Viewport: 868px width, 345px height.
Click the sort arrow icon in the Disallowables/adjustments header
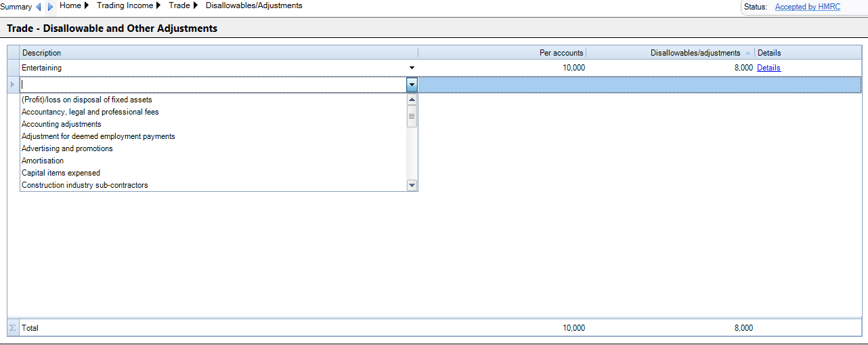coord(747,53)
